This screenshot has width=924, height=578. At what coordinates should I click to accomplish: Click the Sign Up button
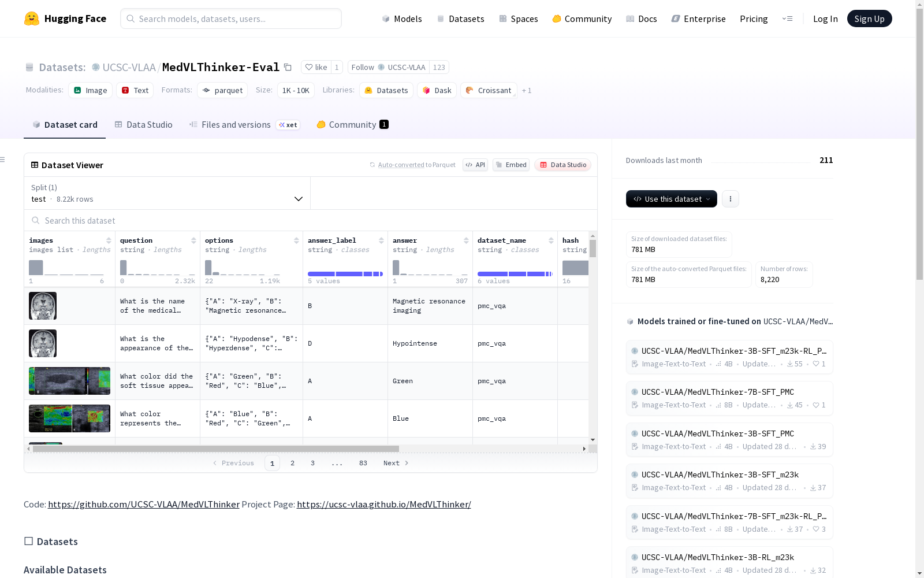click(x=869, y=18)
